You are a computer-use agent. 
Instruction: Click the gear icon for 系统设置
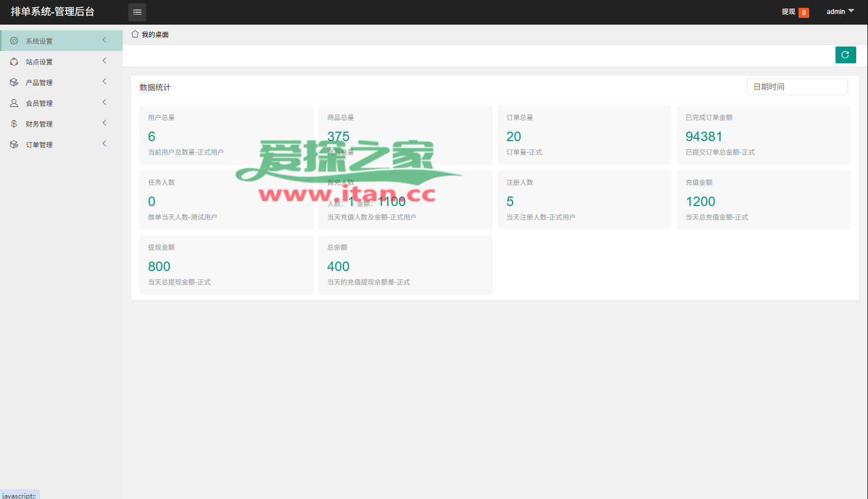14,41
